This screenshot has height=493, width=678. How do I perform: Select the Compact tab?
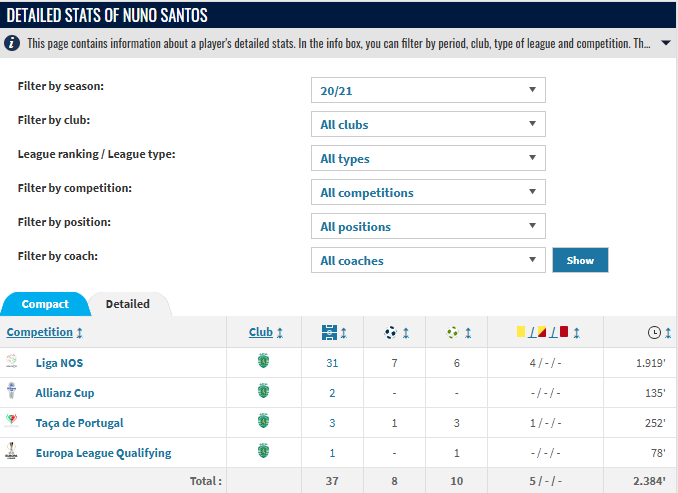[45, 304]
